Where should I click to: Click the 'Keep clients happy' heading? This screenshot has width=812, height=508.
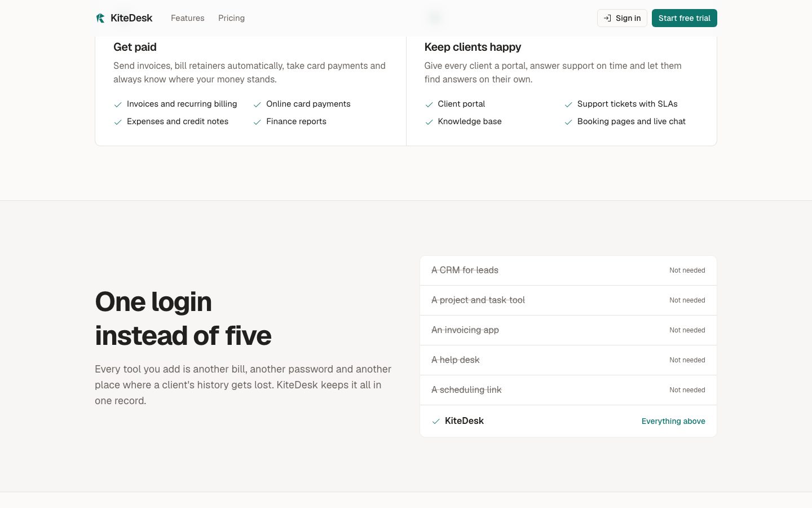(x=473, y=47)
